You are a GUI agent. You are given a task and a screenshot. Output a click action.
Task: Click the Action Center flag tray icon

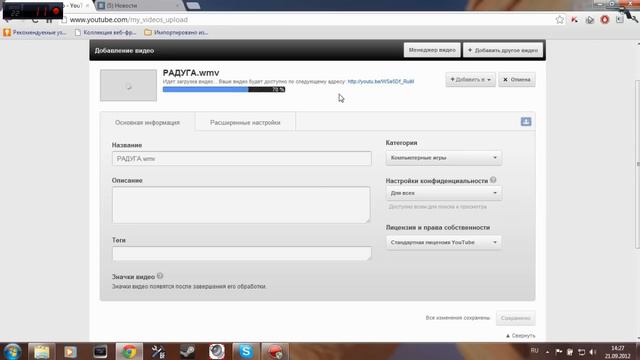pyautogui.click(x=559, y=352)
